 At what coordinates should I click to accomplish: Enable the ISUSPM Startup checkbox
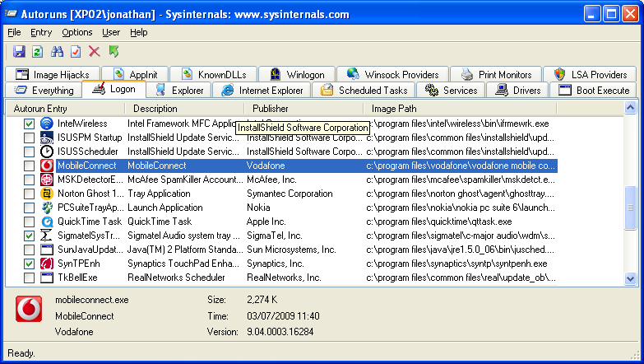29,138
